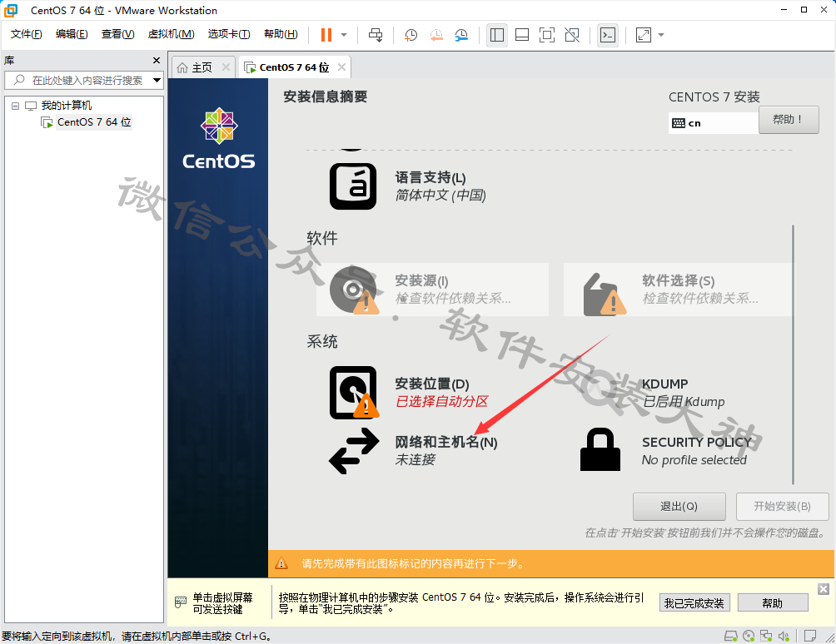Viewport: 836px width, 644px height.
Task: Select 我的计算机 in the library tree
Action: tap(66, 106)
